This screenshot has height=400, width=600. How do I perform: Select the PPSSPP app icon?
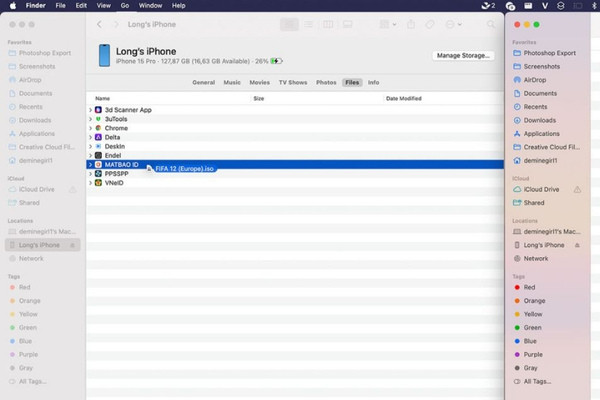pyautogui.click(x=98, y=174)
